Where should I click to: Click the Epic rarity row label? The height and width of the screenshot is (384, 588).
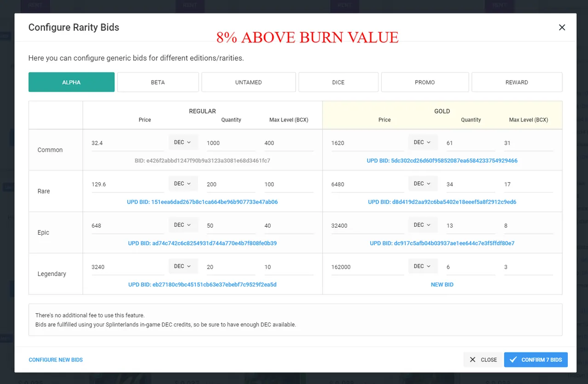coord(43,233)
